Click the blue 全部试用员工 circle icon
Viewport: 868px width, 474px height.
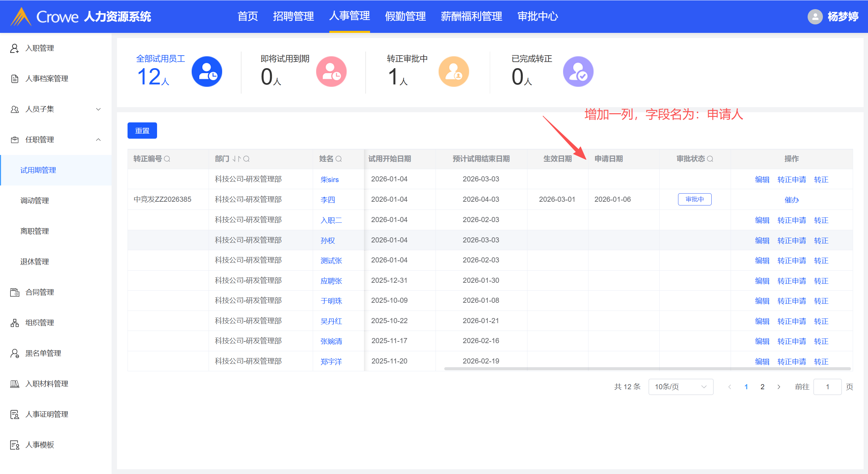[207, 72]
